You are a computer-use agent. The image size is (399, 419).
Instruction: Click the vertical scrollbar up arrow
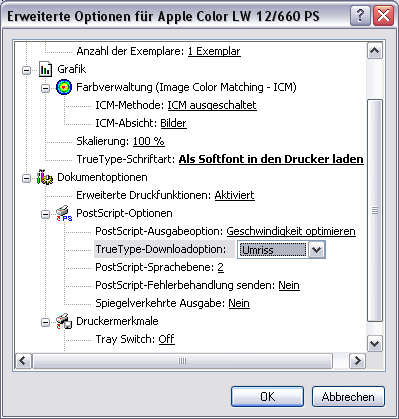click(375, 51)
